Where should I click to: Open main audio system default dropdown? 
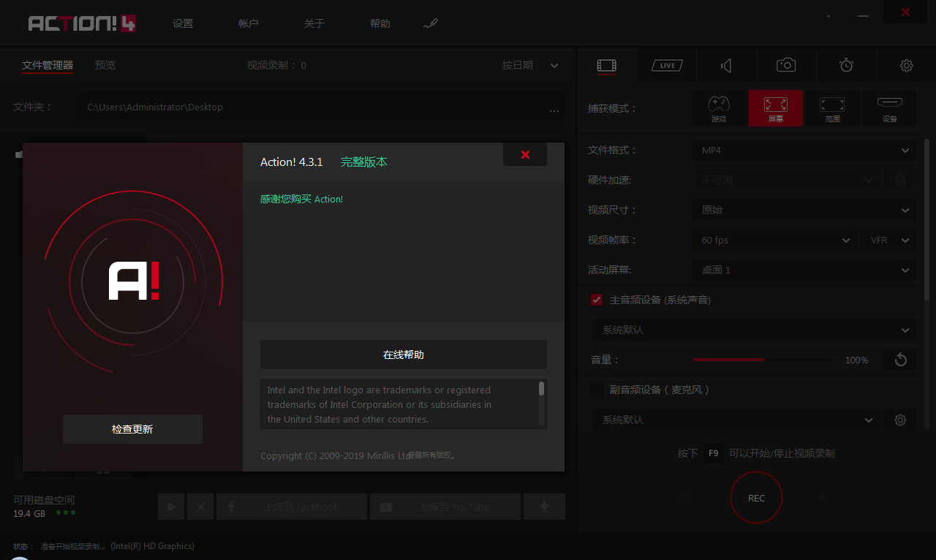click(753, 330)
